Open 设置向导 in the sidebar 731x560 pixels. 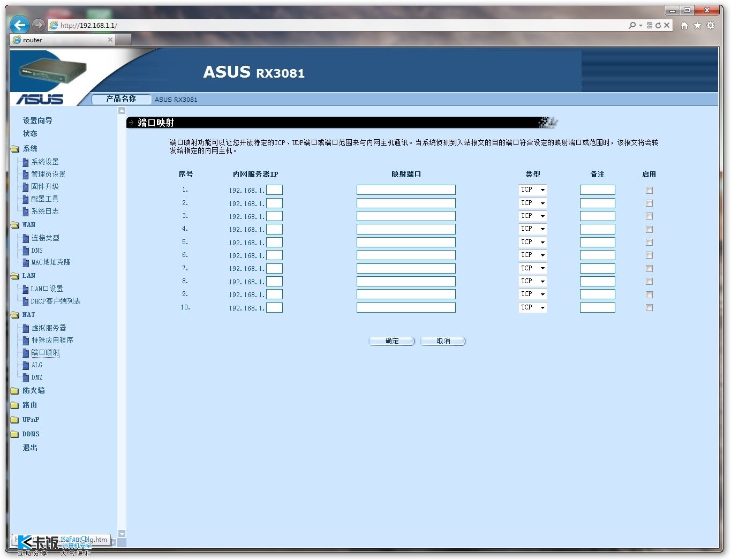click(37, 121)
